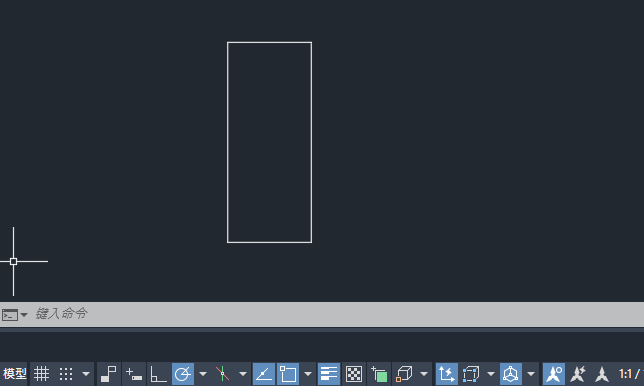
Task: Toggle the highlighted Gizmo icon
Action: 511,374
